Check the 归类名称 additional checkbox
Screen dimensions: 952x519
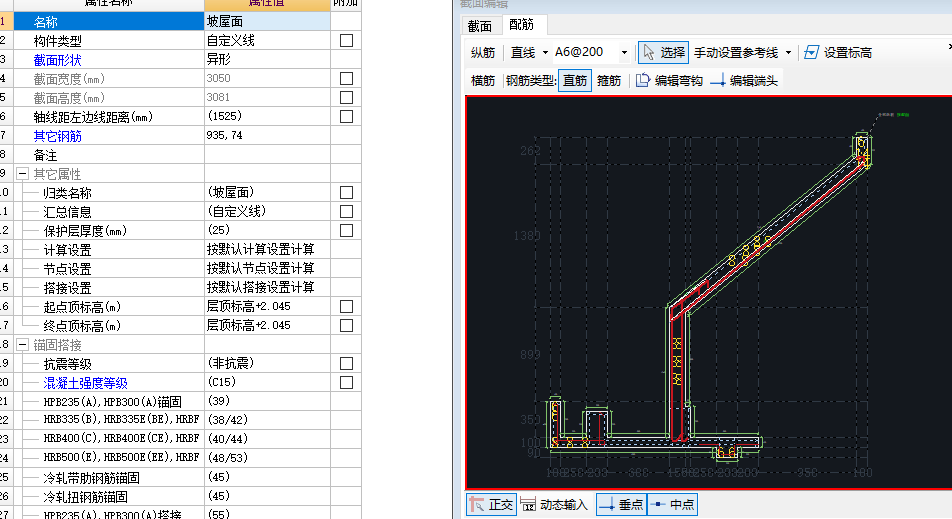tap(347, 192)
